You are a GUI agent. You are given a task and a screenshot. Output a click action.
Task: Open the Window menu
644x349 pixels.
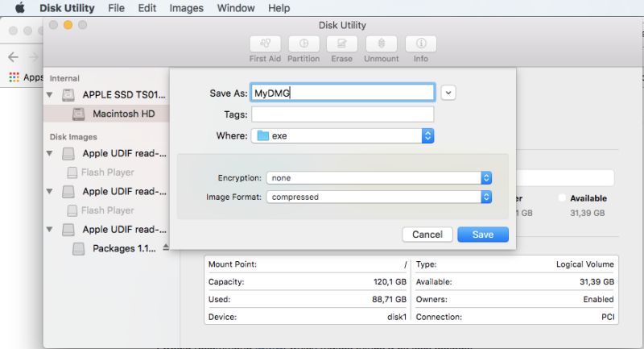coord(236,8)
